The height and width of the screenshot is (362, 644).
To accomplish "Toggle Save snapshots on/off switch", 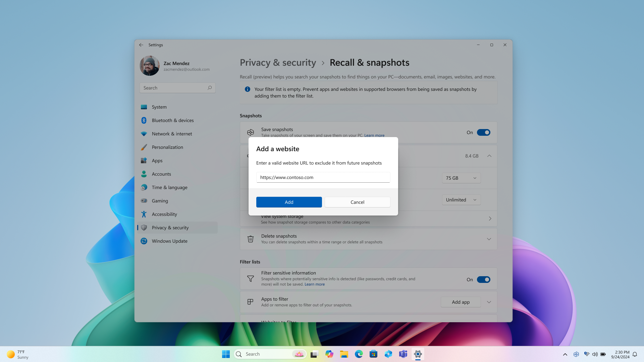I will 483,132.
